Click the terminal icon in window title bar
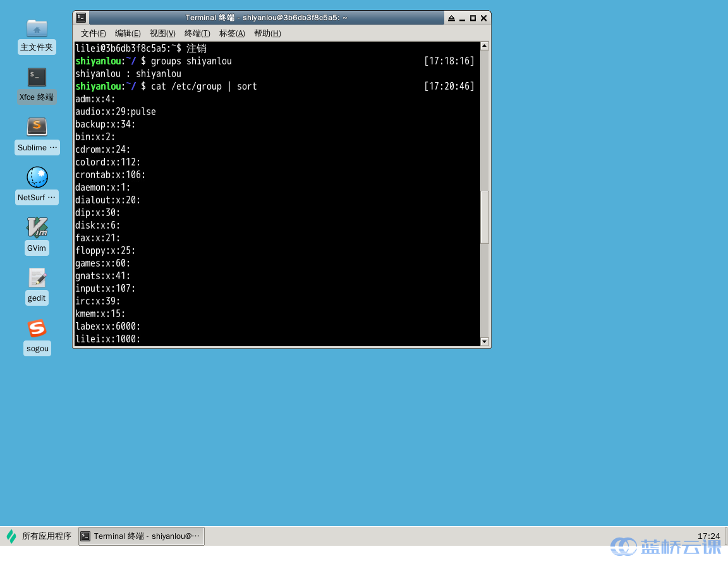This screenshot has height=566, width=728. 81,18
